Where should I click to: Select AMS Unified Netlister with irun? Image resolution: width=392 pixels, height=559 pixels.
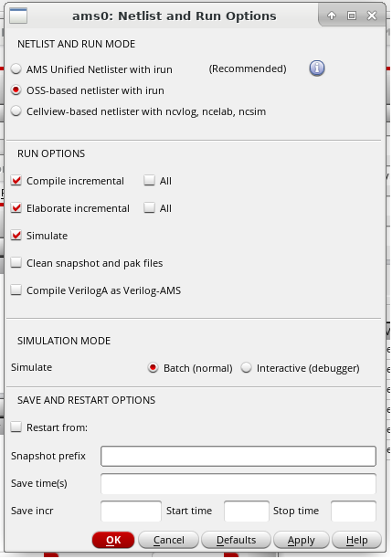16,69
